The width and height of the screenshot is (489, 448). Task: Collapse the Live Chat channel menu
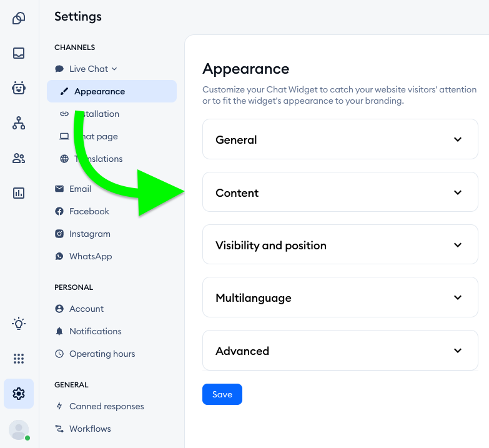[x=92, y=69]
